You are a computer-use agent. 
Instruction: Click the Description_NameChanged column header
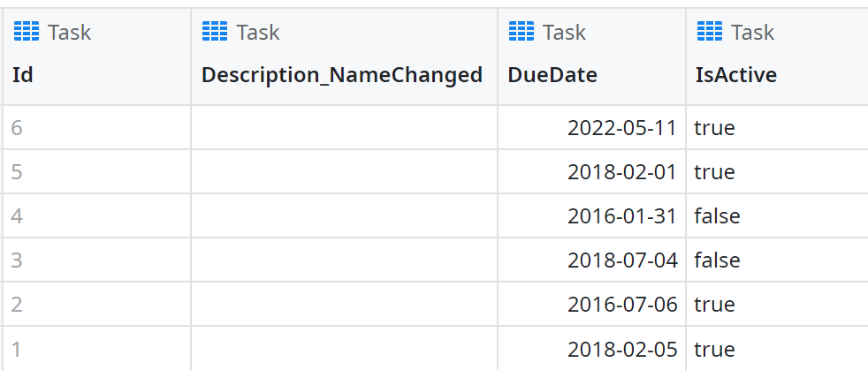coord(342,75)
